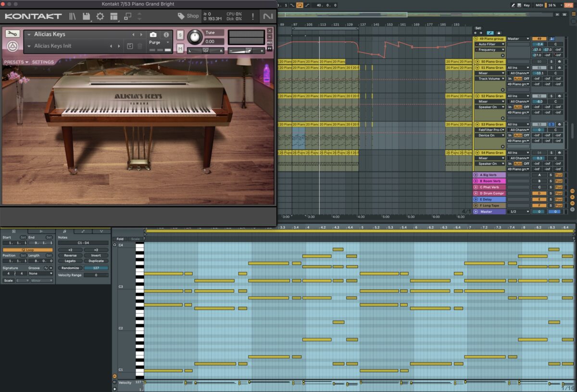This screenshot has width=577, height=392.
Task: Click Kontakt rack minimize view icon
Action: coord(127,16)
